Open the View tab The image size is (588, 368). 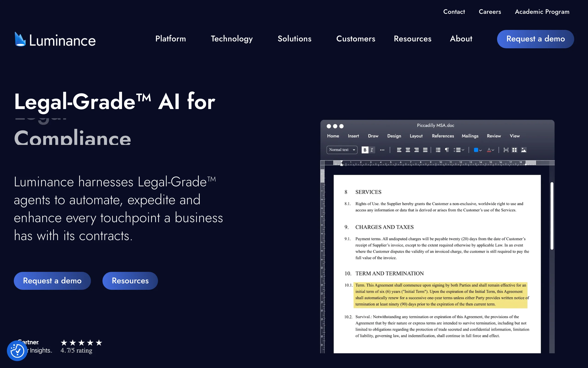coord(515,136)
